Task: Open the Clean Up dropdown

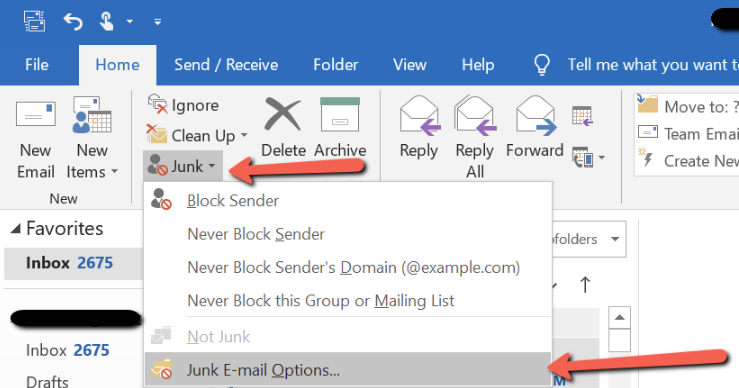Action: coord(197,135)
